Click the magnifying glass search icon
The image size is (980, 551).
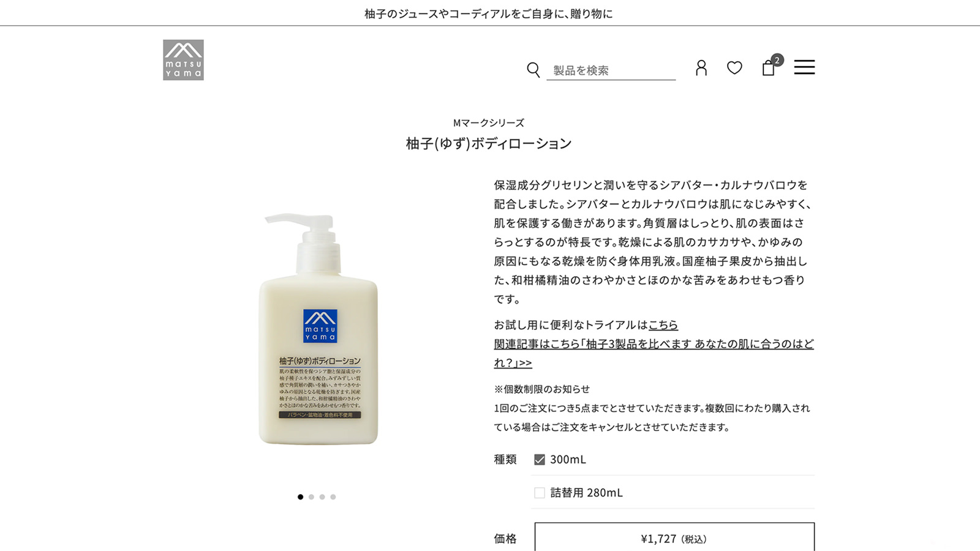tap(533, 70)
